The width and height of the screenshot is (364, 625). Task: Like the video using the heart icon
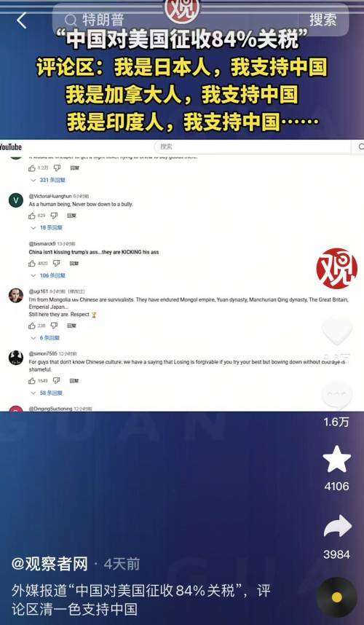(337, 331)
